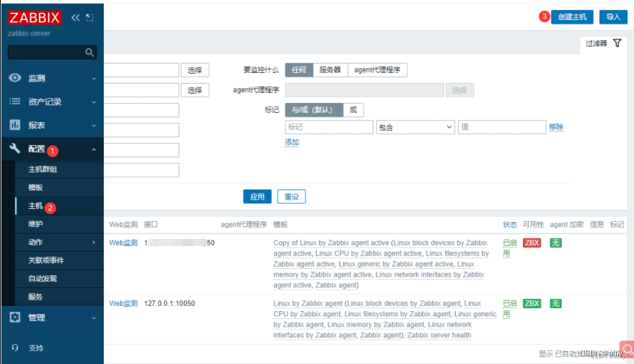Expand the 监测 menu section
The width and height of the screenshot is (634, 364).
point(94,79)
